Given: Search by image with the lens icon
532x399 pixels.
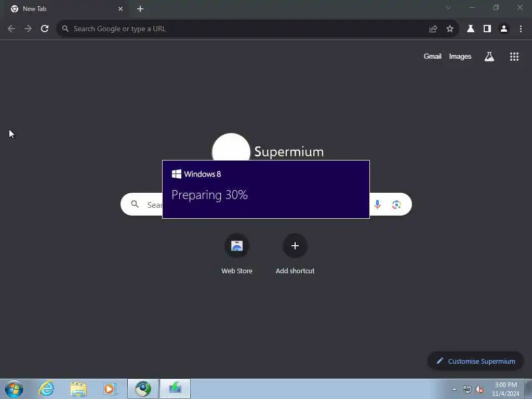Looking at the screenshot, I should click(x=396, y=205).
